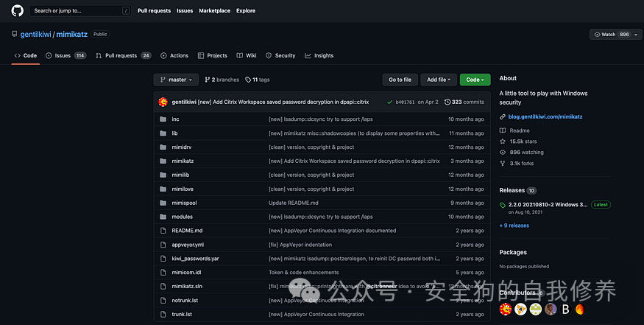The width and height of the screenshot is (644, 325).
Task: Click the appveyor.yml file icon
Action: (x=163, y=245)
